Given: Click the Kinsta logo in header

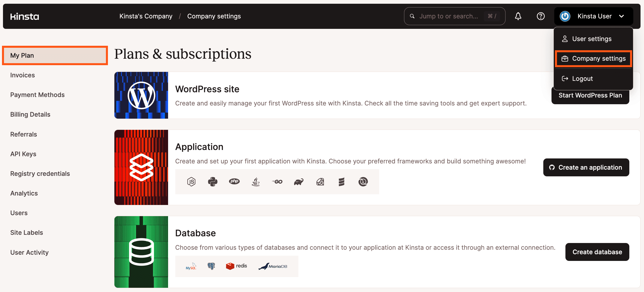Looking at the screenshot, I should point(25,16).
